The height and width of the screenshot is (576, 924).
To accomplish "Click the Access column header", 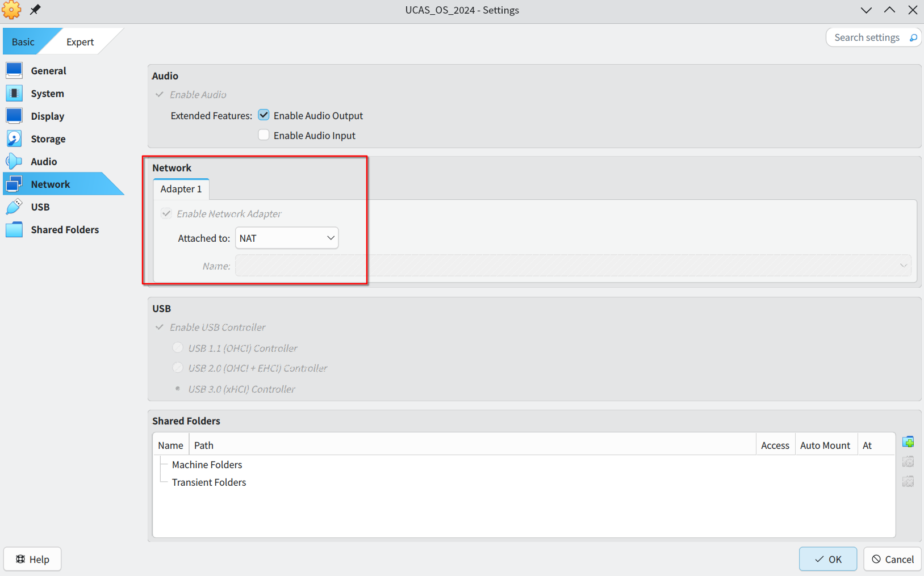I will pos(775,445).
